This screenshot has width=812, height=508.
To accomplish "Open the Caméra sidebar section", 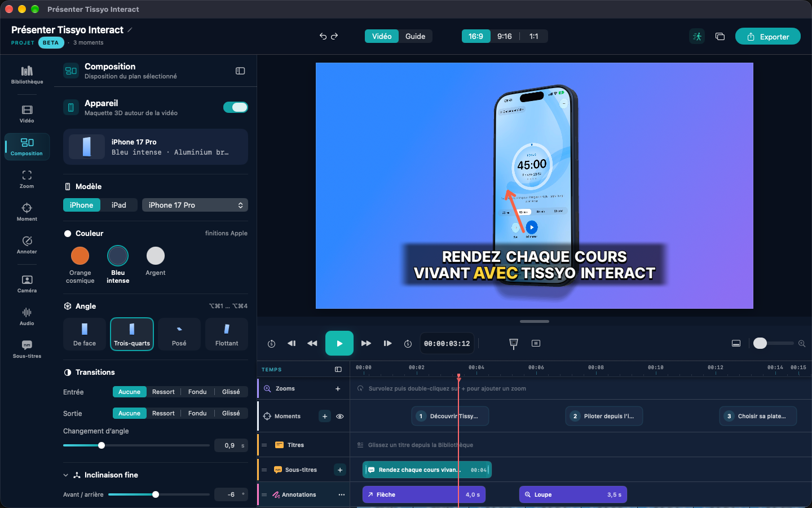I will tap(27, 283).
